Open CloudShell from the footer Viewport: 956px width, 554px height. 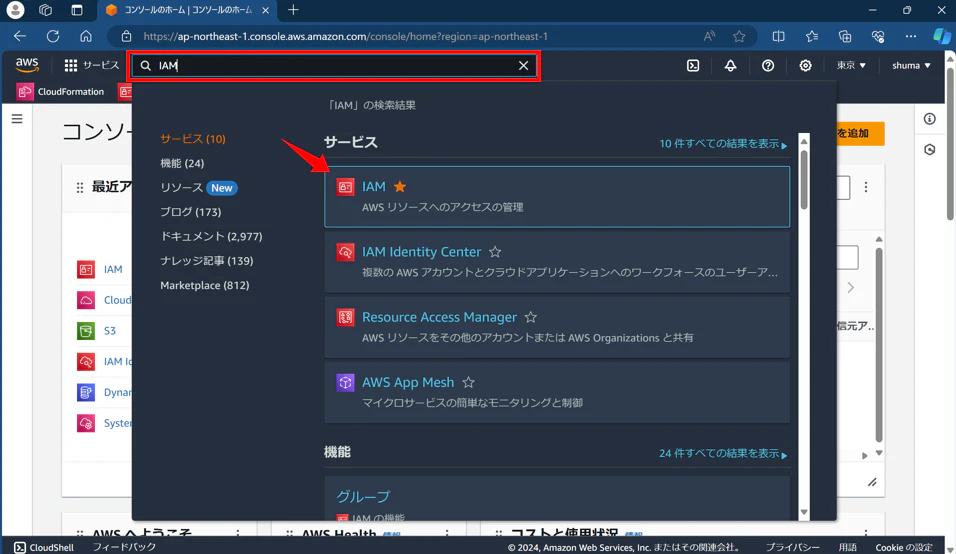[x=44, y=547]
